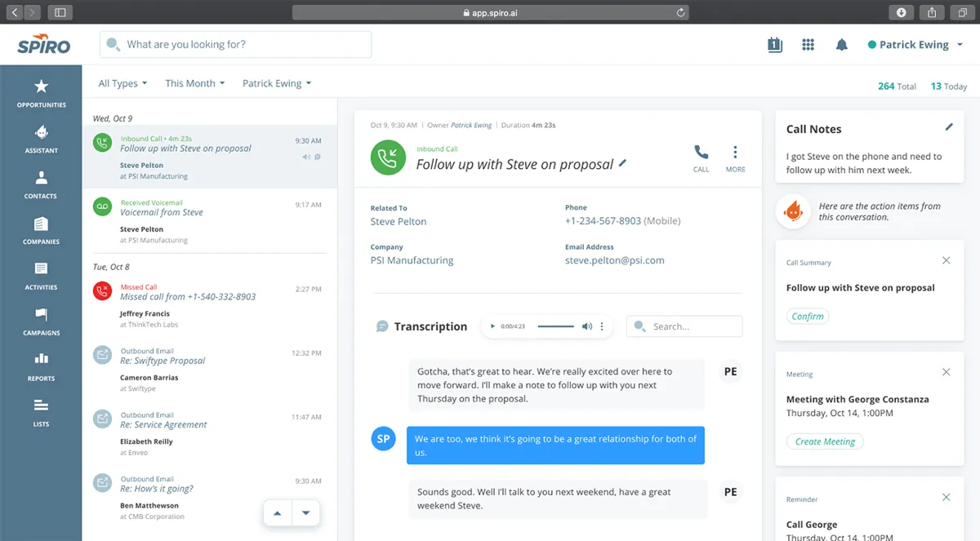Click the voicemail green icon

tap(102, 206)
